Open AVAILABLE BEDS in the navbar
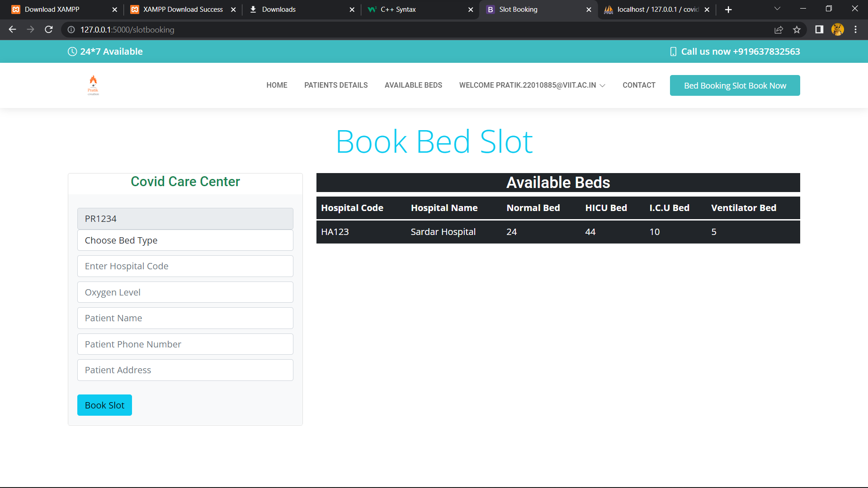Image resolution: width=868 pixels, height=488 pixels. (413, 85)
